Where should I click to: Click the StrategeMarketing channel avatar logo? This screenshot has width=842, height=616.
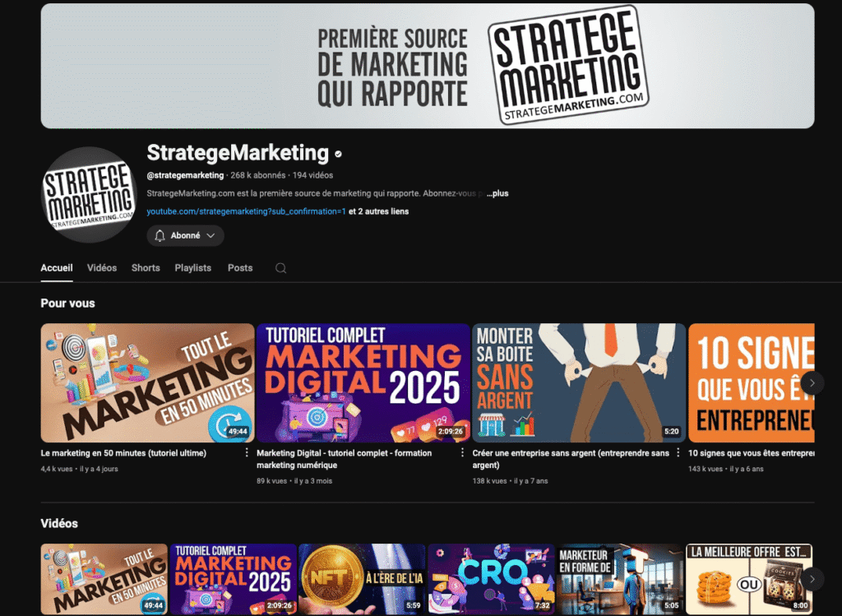point(88,195)
